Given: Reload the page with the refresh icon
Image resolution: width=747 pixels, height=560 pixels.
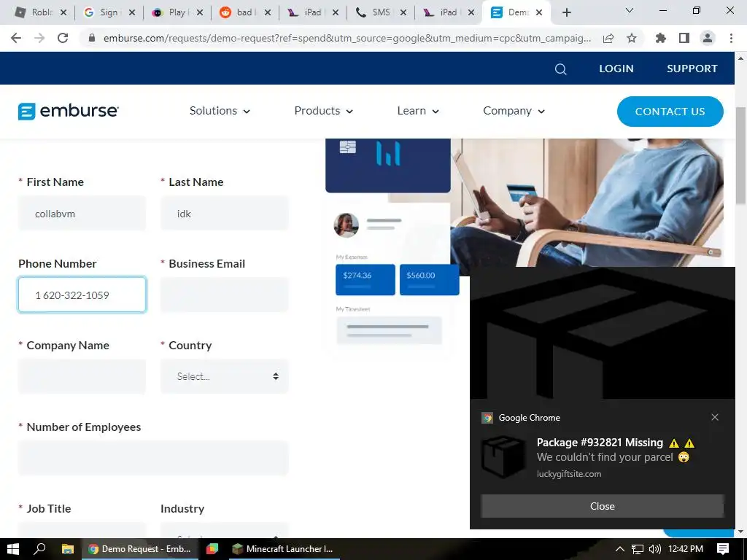Looking at the screenshot, I should 63,38.
